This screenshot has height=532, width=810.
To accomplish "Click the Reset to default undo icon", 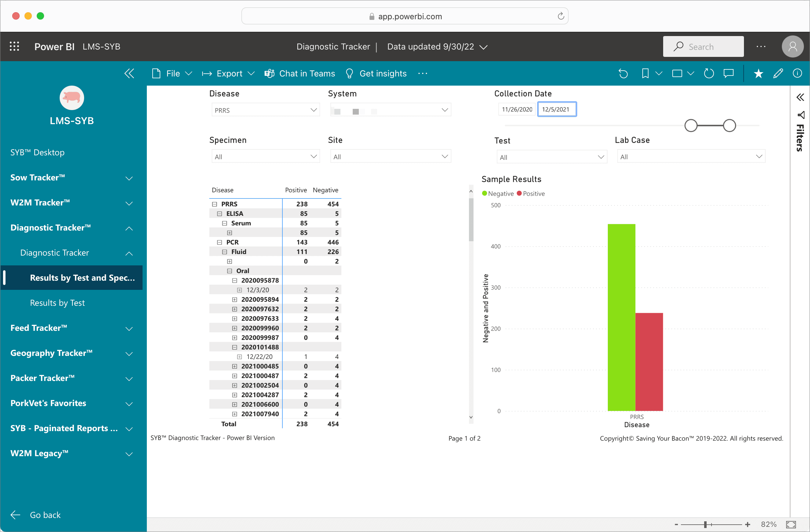I will 623,73.
